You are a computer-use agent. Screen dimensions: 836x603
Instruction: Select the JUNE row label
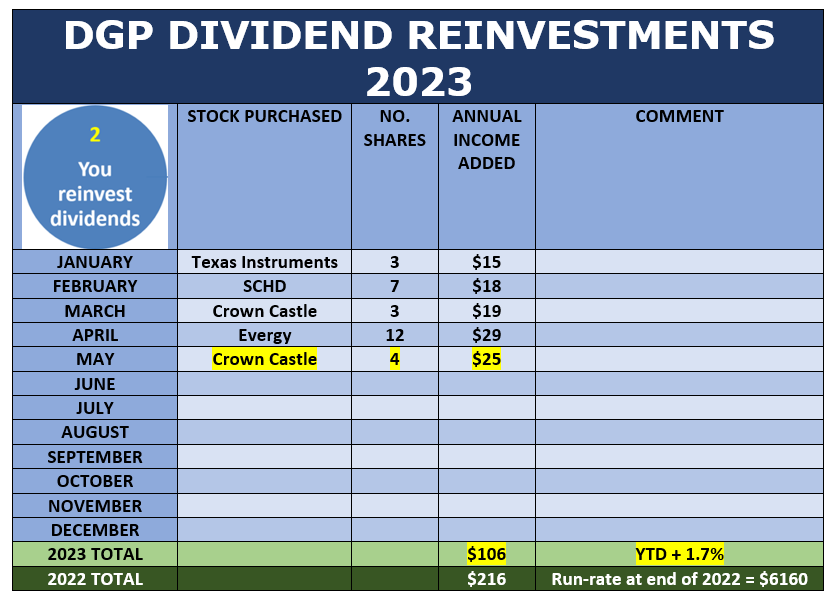[x=95, y=384]
